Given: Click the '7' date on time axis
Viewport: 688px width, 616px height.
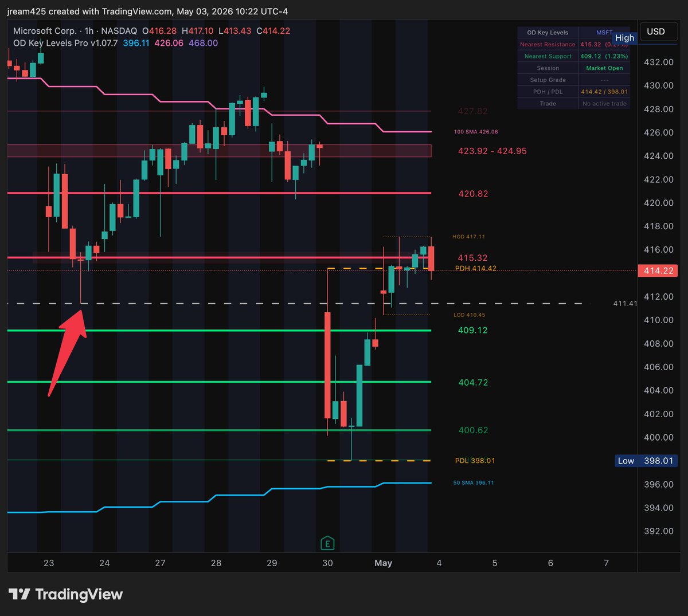Looking at the screenshot, I should tap(606, 563).
